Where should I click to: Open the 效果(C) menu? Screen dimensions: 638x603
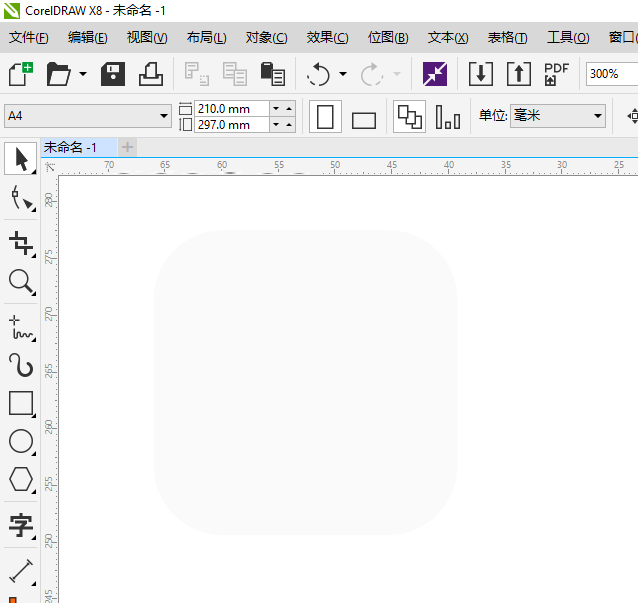(327, 38)
